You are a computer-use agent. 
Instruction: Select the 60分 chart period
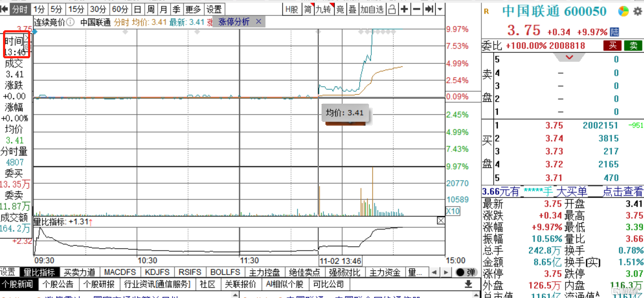pos(120,9)
